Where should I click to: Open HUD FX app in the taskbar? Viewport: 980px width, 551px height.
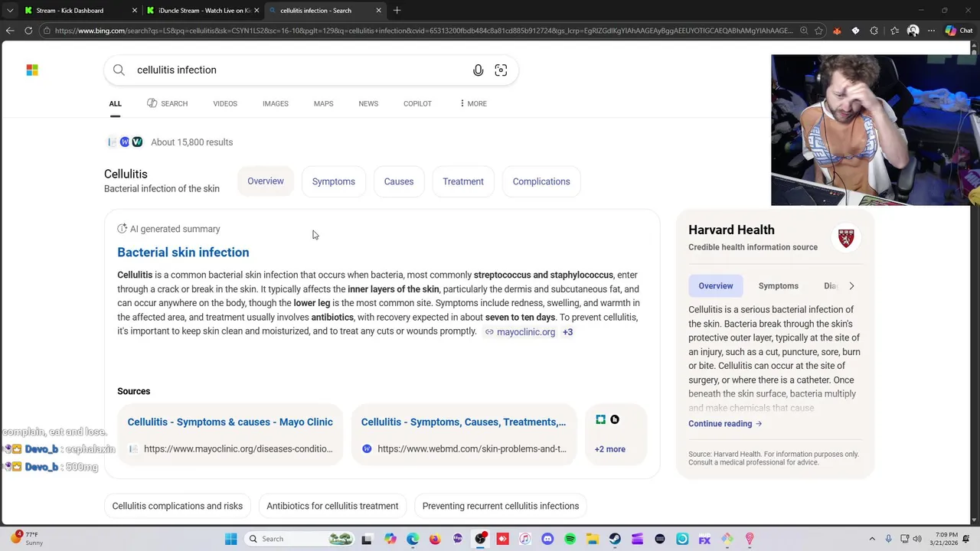pos(704,539)
